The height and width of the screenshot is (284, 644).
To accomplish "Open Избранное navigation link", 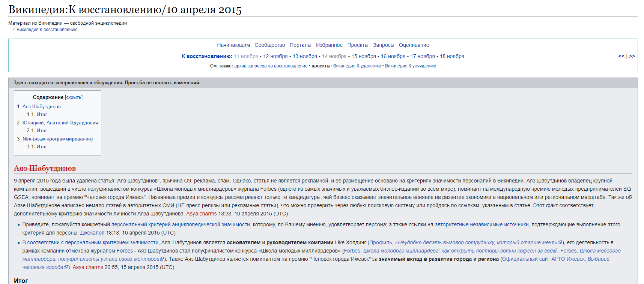I will pos(329,45).
